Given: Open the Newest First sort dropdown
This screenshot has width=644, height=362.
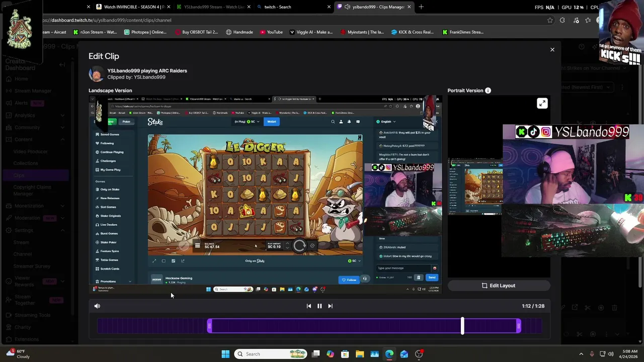Looking at the screenshot, I should (587, 87).
